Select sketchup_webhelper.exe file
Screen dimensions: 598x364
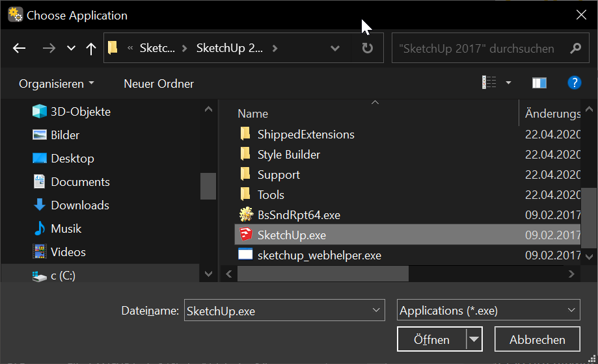(x=319, y=255)
